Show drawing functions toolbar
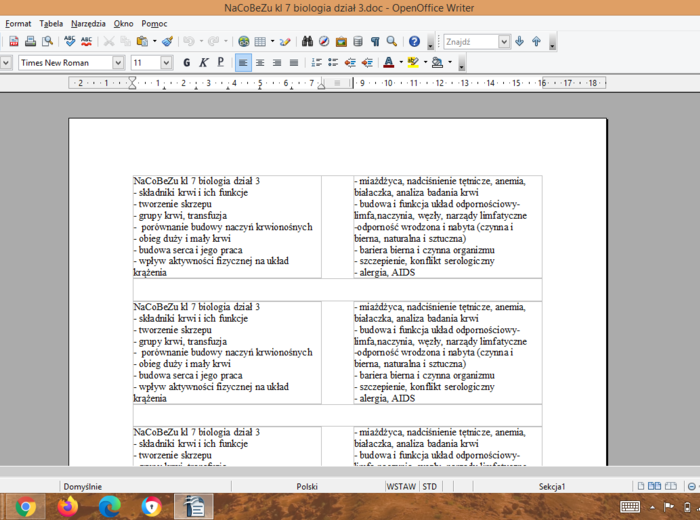Viewport: 700px width, 520px height. [x=285, y=42]
